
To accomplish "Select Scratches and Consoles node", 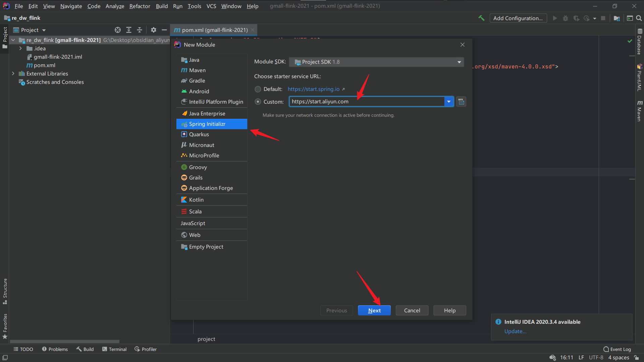I will 55,82.
